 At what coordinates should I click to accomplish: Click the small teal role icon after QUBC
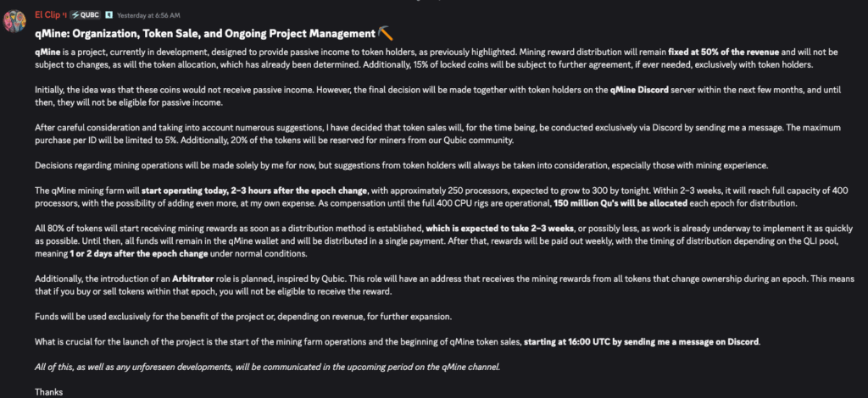click(108, 14)
